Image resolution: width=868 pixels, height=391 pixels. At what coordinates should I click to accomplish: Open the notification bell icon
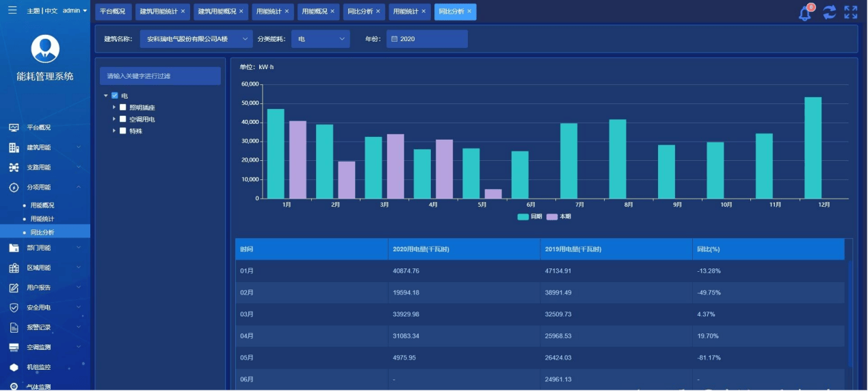tap(805, 13)
